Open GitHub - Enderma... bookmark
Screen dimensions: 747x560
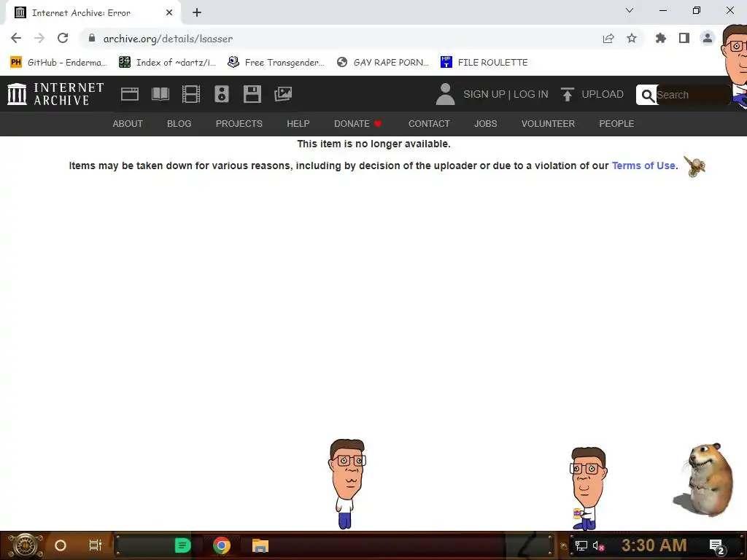coord(58,63)
